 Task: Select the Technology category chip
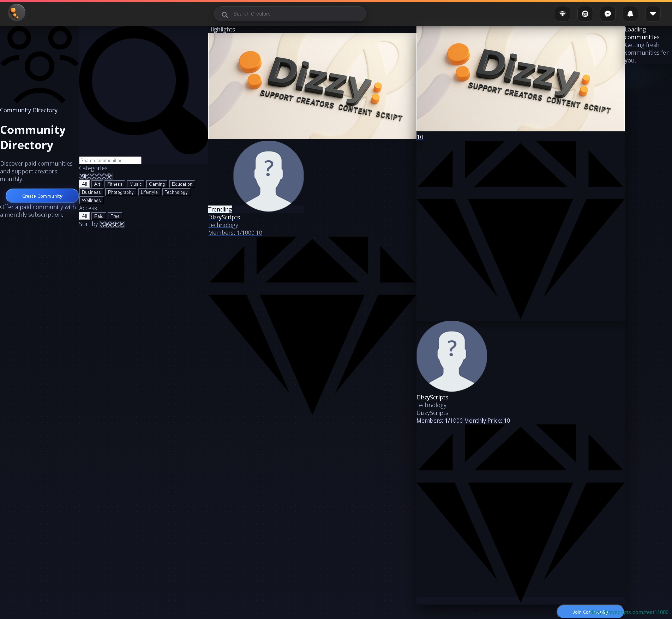pyautogui.click(x=176, y=192)
